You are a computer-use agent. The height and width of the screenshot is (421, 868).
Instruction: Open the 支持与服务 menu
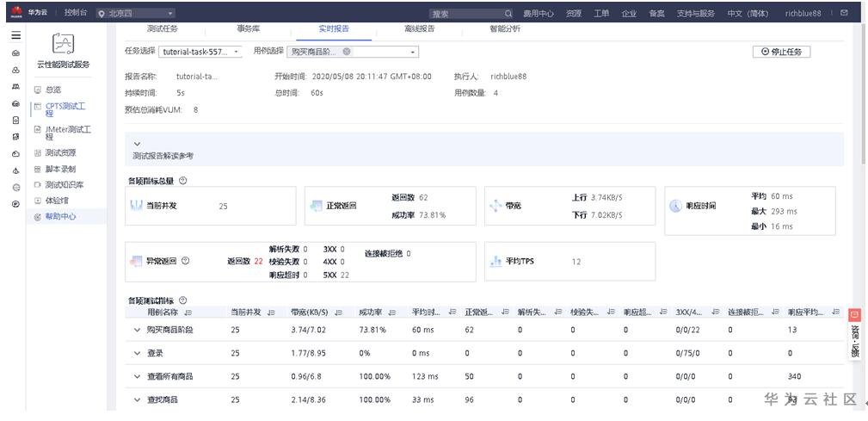click(695, 13)
